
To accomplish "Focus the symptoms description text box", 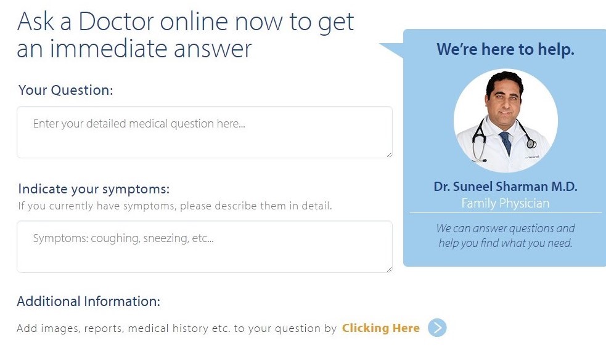I will coord(204,246).
